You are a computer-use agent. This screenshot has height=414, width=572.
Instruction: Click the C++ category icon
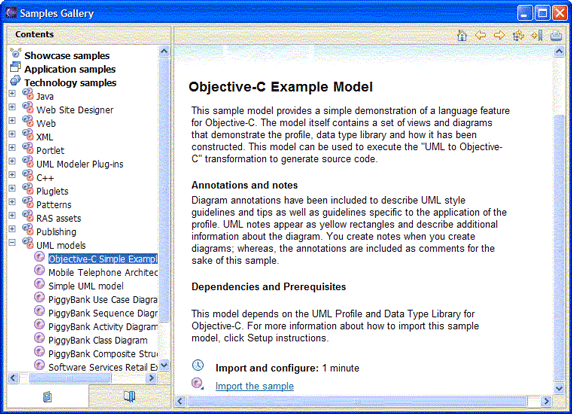(x=28, y=176)
